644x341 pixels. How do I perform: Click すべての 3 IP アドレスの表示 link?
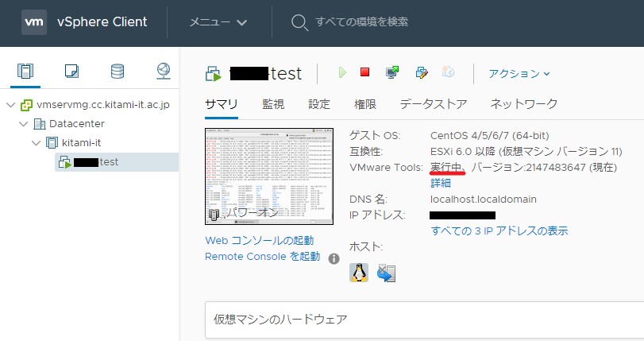coord(499,231)
